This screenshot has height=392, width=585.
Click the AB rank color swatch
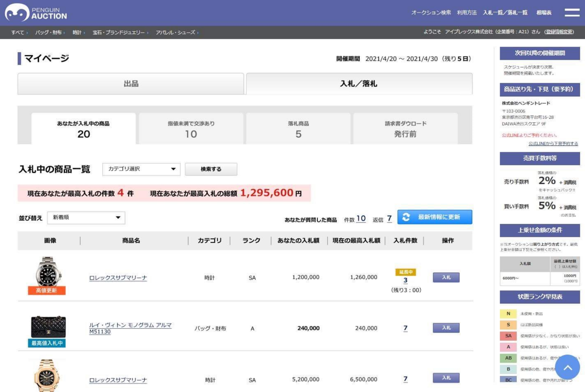click(x=508, y=358)
